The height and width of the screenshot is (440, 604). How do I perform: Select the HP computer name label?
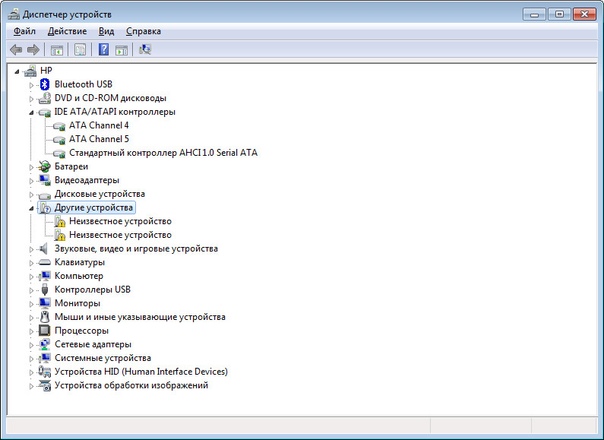(x=46, y=71)
